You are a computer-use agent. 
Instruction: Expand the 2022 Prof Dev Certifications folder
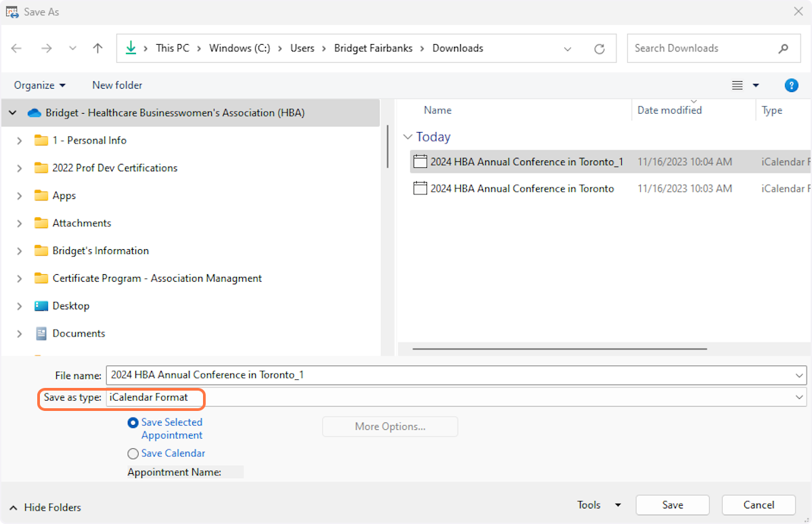(x=20, y=168)
